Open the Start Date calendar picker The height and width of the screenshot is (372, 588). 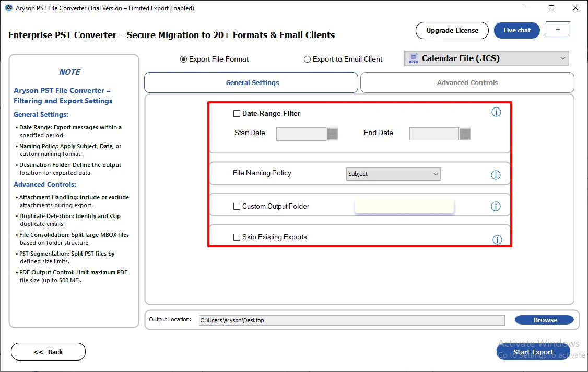332,134
